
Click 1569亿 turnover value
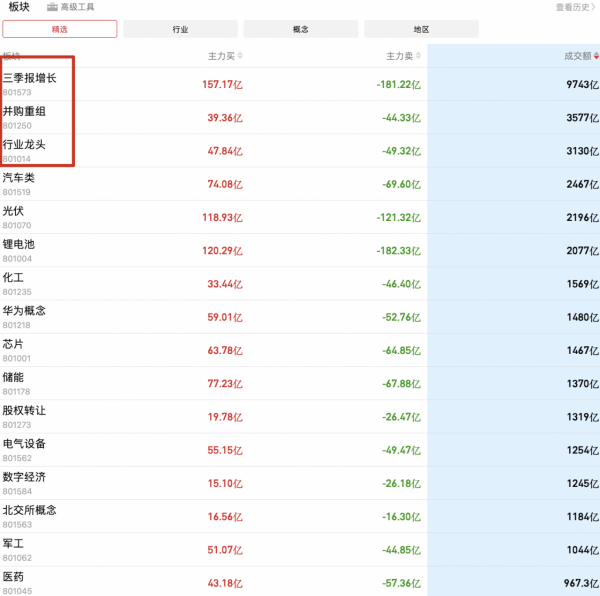coord(582,284)
